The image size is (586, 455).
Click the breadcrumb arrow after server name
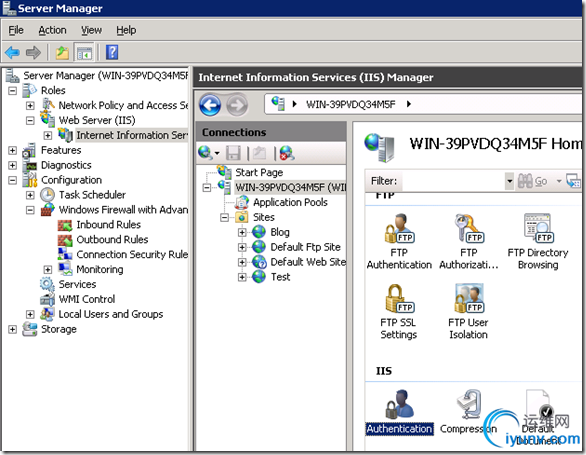(409, 104)
